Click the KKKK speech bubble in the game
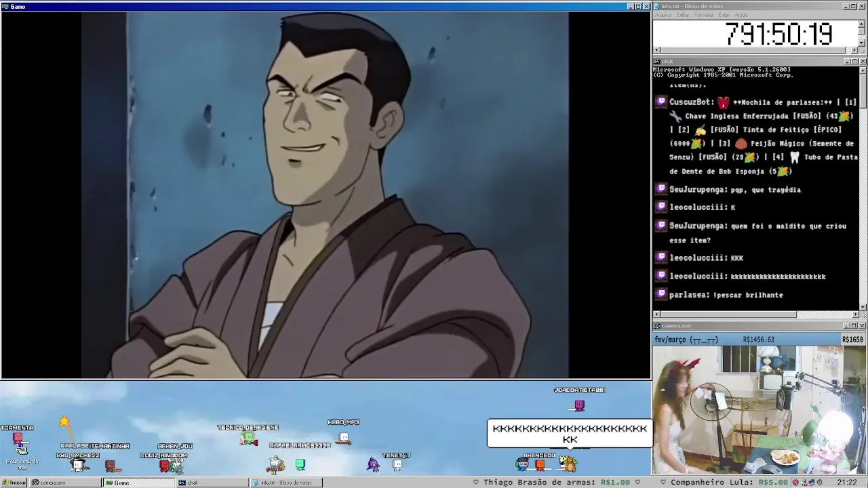 (x=570, y=434)
